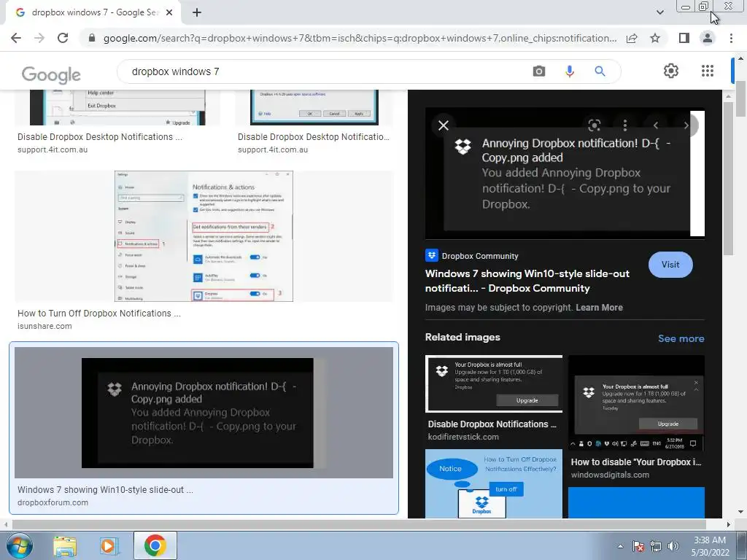Open the network tray icon
This screenshot has height=560, width=747.
[x=656, y=546]
